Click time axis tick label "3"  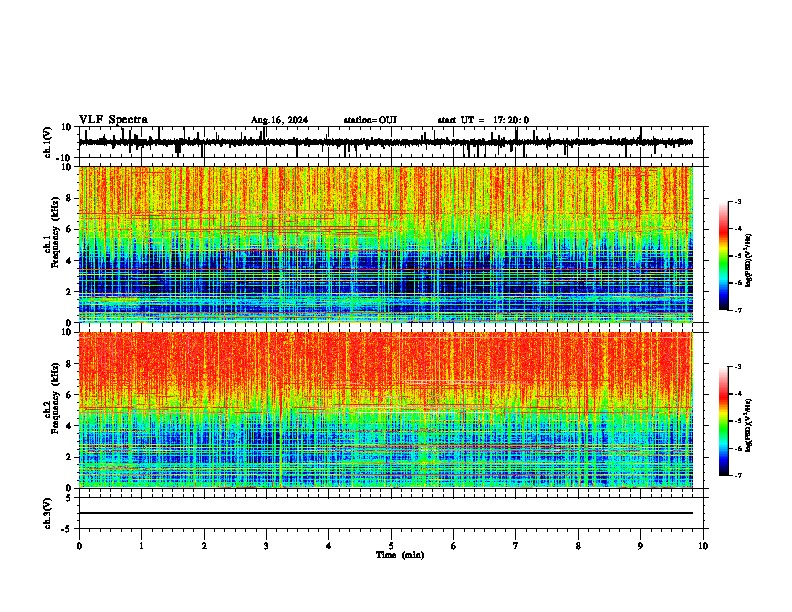[x=266, y=546]
